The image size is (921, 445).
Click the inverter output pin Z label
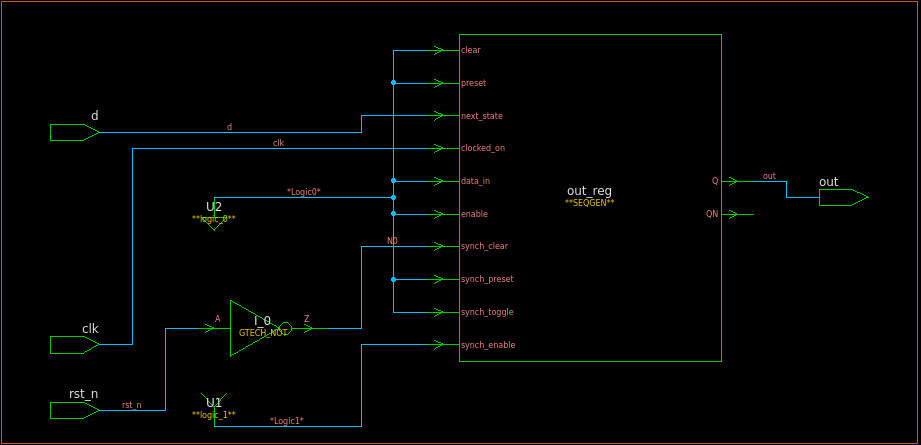[x=307, y=319]
